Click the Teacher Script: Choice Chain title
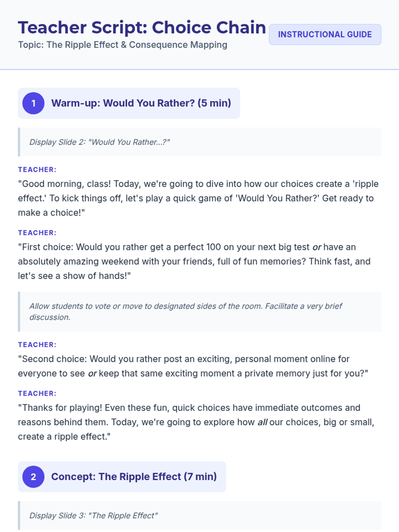This screenshot has height=532, width=399. [142, 27]
